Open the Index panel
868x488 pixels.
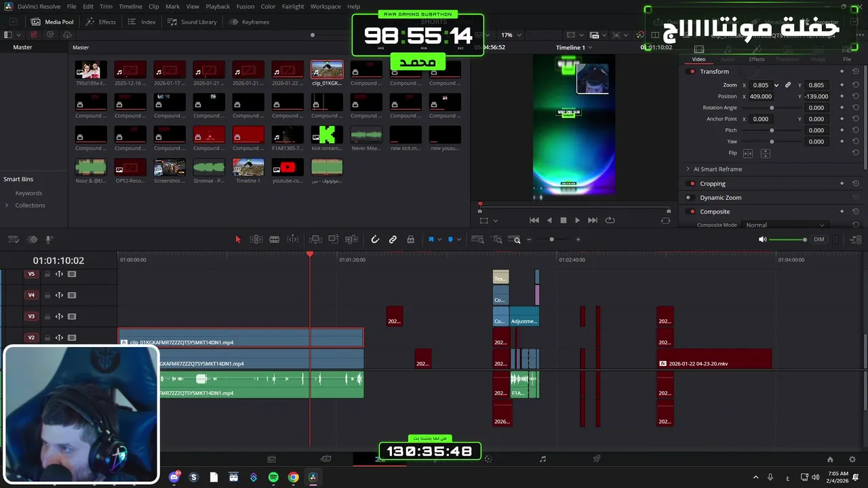point(142,22)
